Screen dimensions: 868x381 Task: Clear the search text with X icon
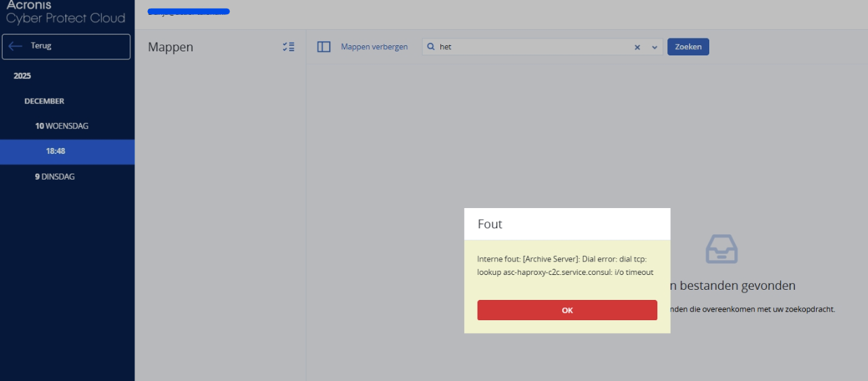(637, 47)
